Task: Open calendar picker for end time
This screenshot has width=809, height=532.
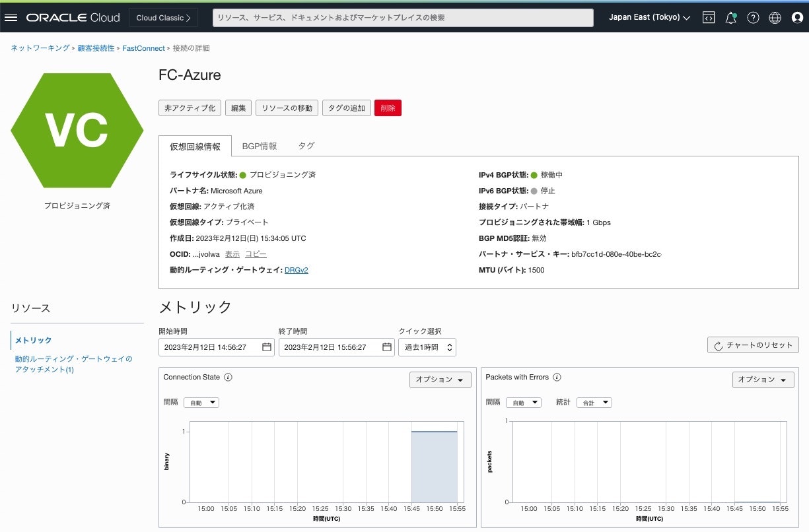Action: click(x=387, y=347)
